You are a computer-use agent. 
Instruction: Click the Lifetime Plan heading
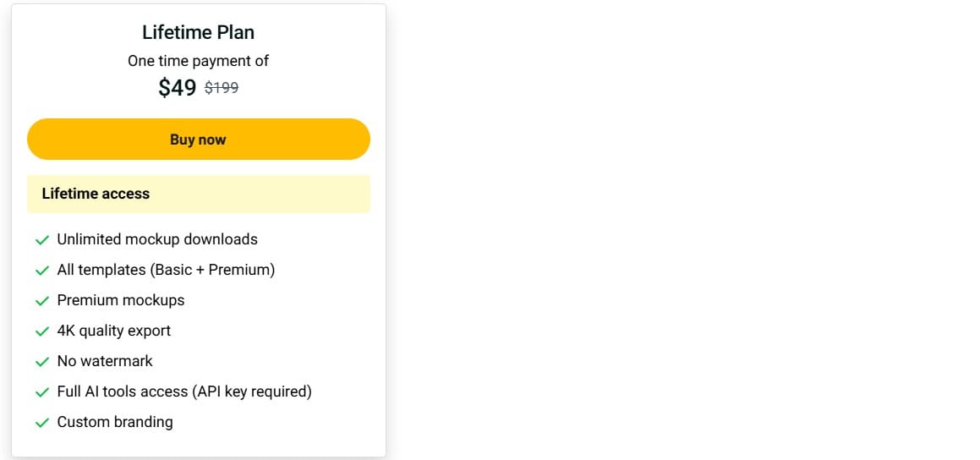pyautogui.click(x=198, y=32)
